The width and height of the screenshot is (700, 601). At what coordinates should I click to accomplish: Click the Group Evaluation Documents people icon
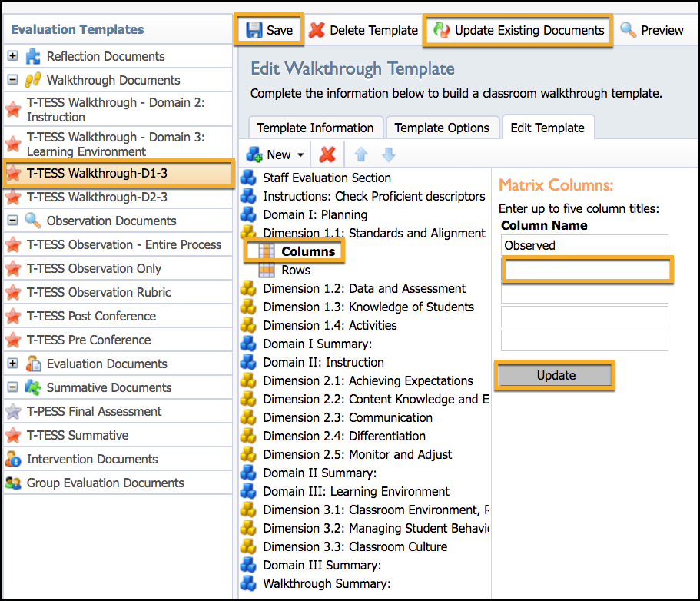pyautogui.click(x=13, y=483)
